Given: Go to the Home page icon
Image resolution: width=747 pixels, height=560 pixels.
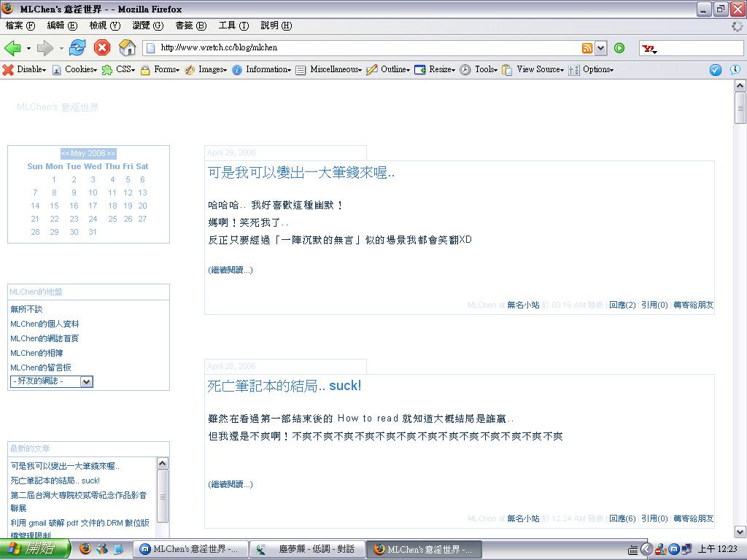Looking at the screenshot, I should (x=127, y=48).
